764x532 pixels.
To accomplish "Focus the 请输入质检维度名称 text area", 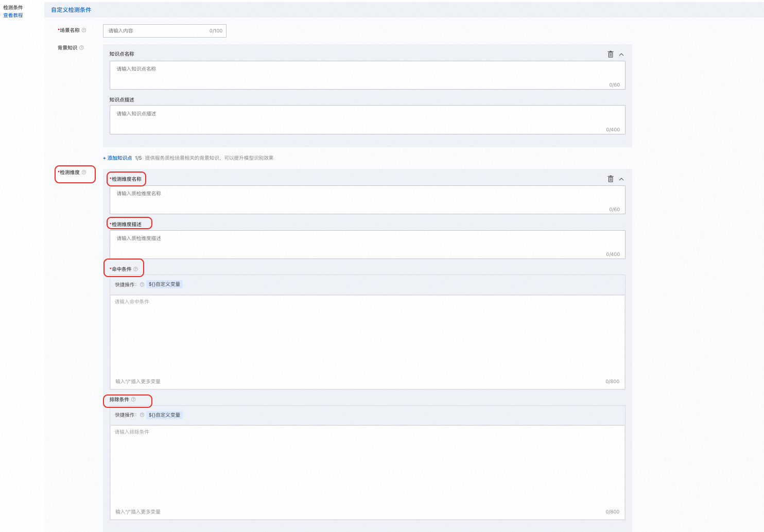I will (368, 200).
